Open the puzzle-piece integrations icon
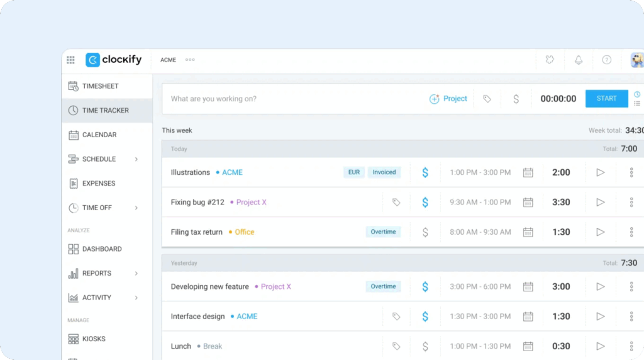This screenshot has height=360, width=644. [x=550, y=60]
